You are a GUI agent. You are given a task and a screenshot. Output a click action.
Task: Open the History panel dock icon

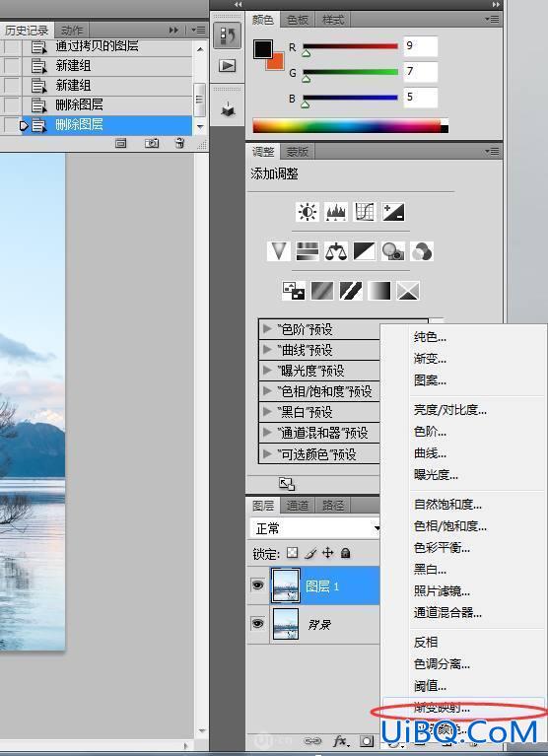pos(227,35)
